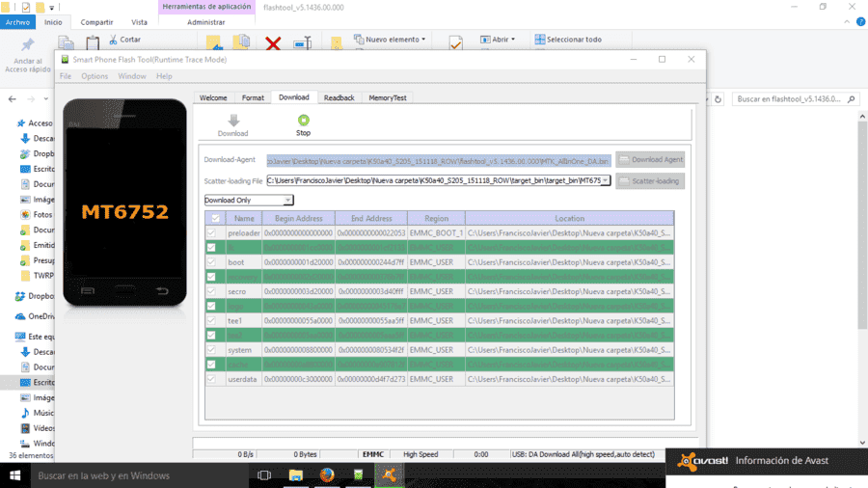This screenshot has height=488, width=868.
Task: Click the red X delete icon in Explorer
Action: tap(273, 42)
